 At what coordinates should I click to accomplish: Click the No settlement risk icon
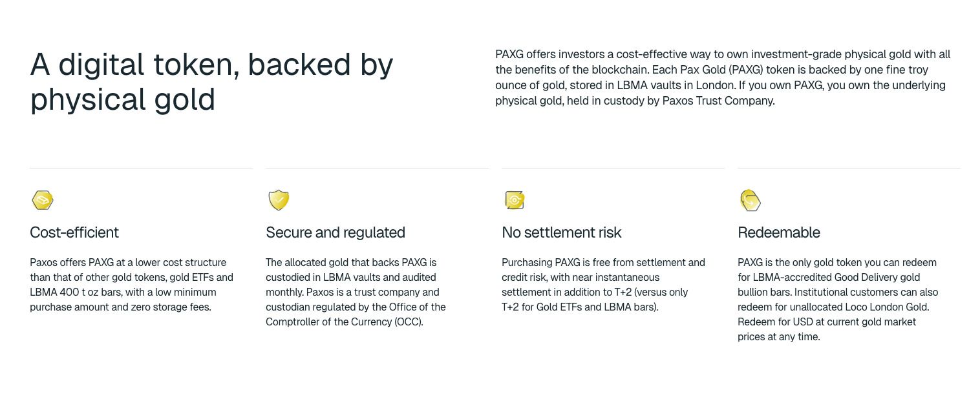click(515, 200)
